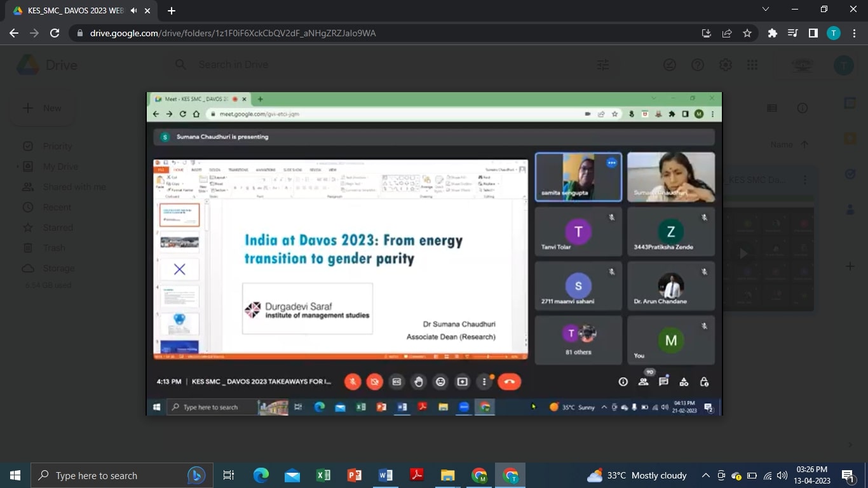Open Chrome media controls icon
This screenshot has height=488, width=868.
[x=792, y=33]
